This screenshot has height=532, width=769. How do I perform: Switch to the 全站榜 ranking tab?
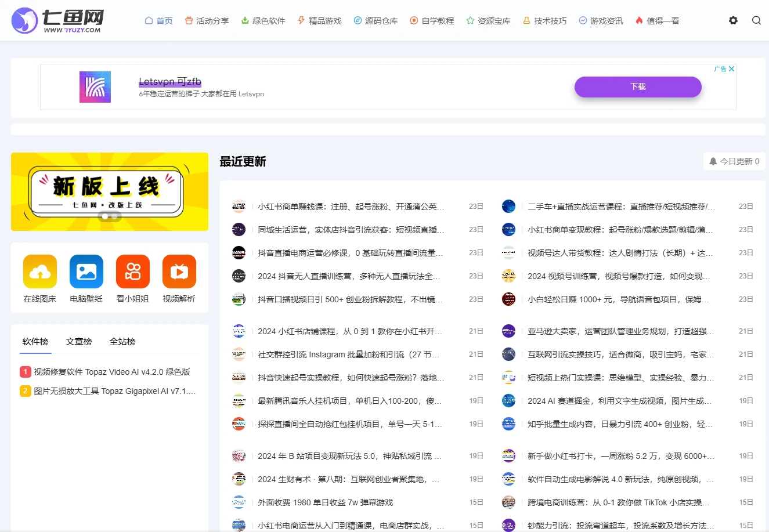point(122,342)
